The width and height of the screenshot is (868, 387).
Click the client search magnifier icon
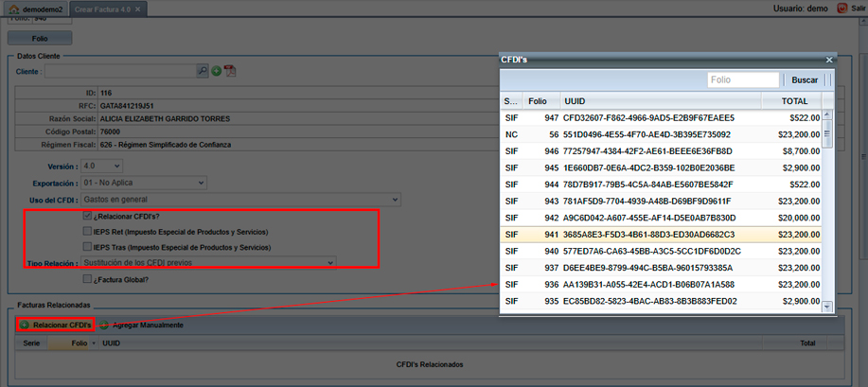pyautogui.click(x=202, y=71)
